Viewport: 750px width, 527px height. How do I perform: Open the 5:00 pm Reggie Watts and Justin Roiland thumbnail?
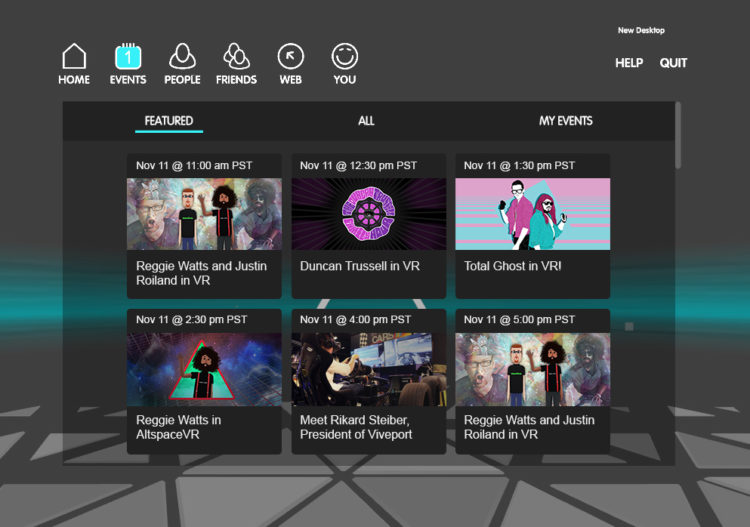coord(532,369)
